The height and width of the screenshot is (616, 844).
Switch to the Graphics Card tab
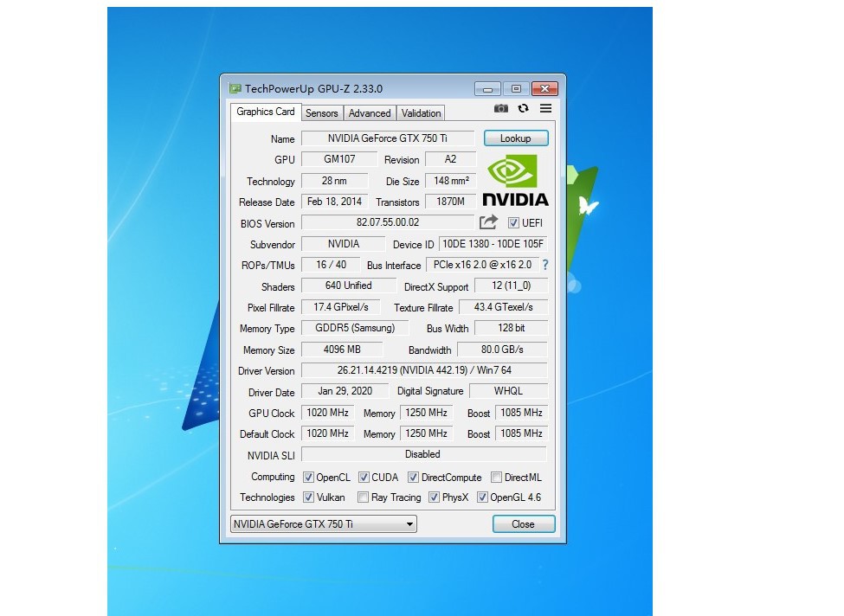pos(266,112)
